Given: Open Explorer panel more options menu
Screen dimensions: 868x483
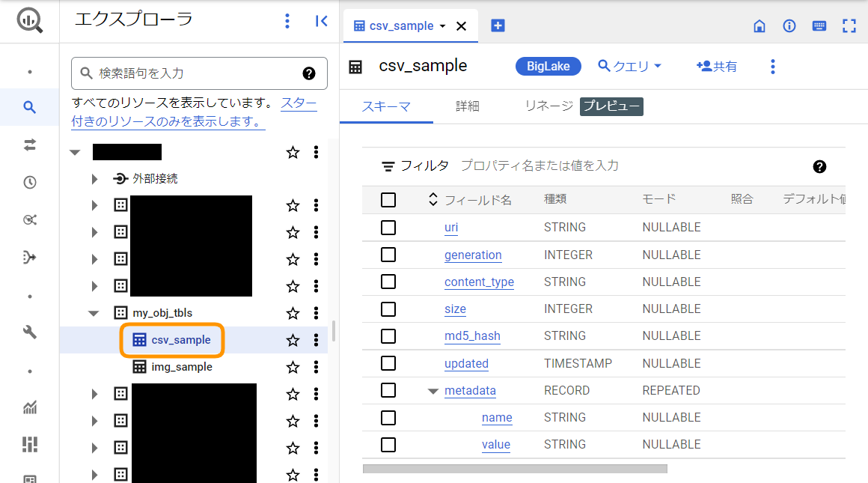Looking at the screenshot, I should point(287,21).
